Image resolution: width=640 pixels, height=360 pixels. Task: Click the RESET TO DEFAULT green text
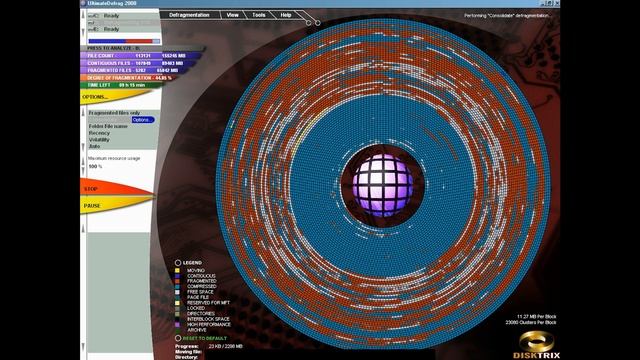(205, 338)
